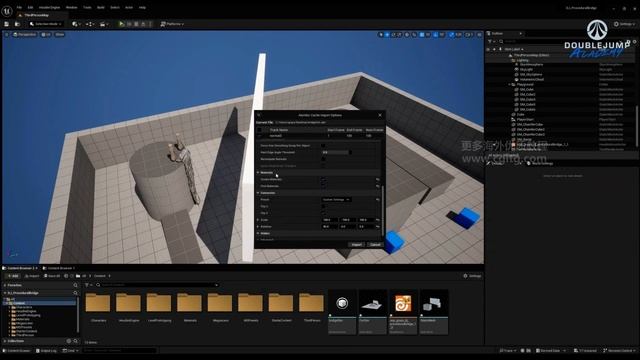Open the File menu
The height and width of the screenshot is (360, 640).
coord(19,7)
